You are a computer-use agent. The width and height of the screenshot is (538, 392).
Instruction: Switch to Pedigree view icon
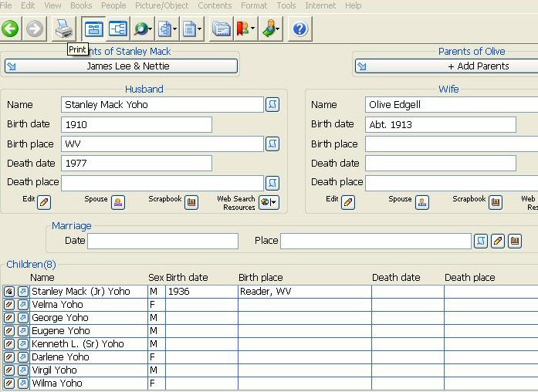click(x=118, y=29)
